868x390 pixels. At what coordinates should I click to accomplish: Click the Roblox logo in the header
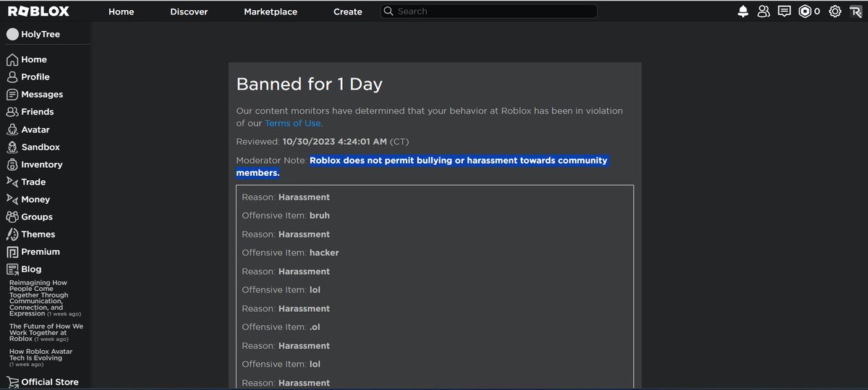(38, 11)
